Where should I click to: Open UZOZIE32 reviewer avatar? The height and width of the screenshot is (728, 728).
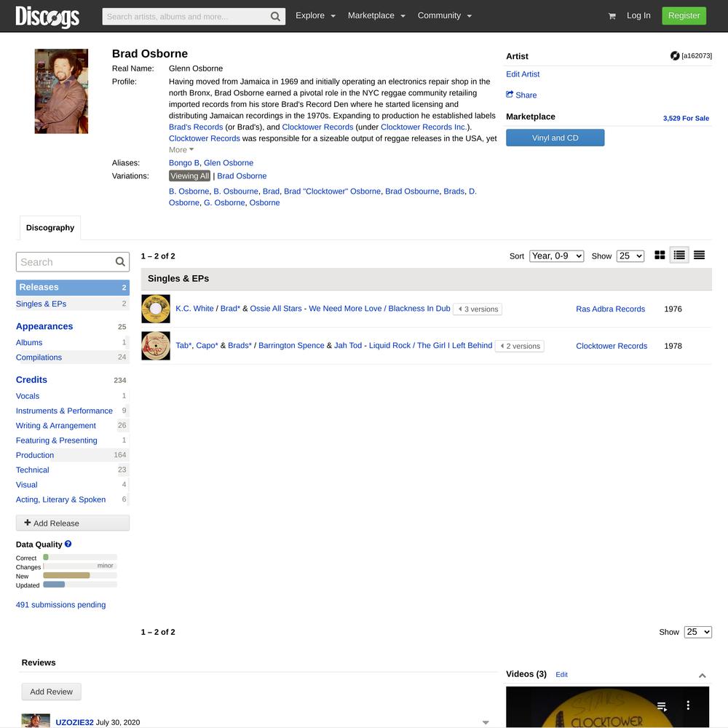pos(36,721)
